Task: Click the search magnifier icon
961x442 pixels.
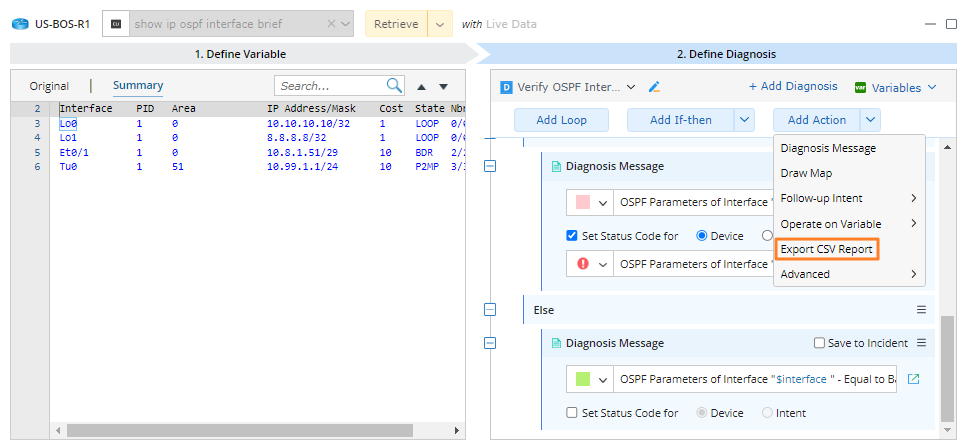Action: [395, 86]
